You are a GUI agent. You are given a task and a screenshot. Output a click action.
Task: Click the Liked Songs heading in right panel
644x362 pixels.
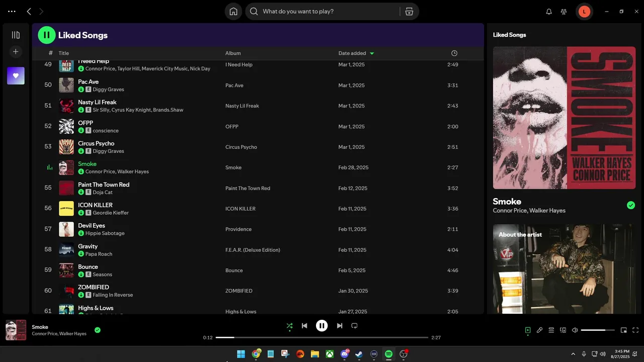[510, 35]
